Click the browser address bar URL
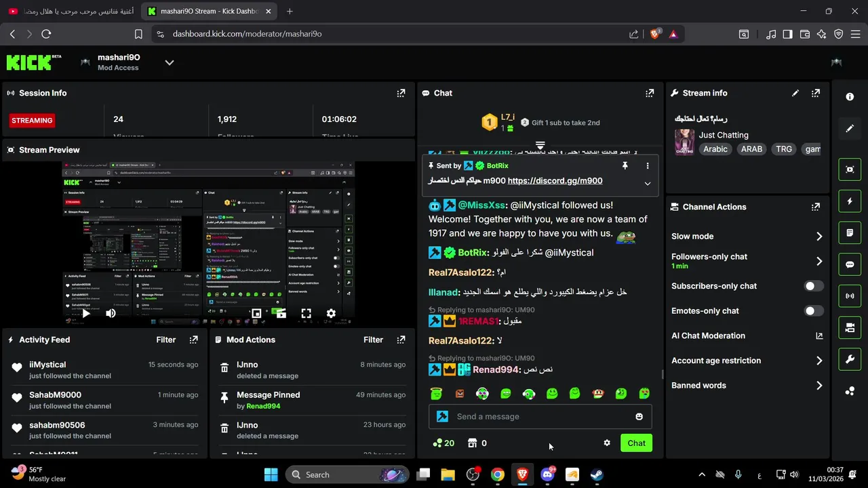868x488 pixels. 247,34
